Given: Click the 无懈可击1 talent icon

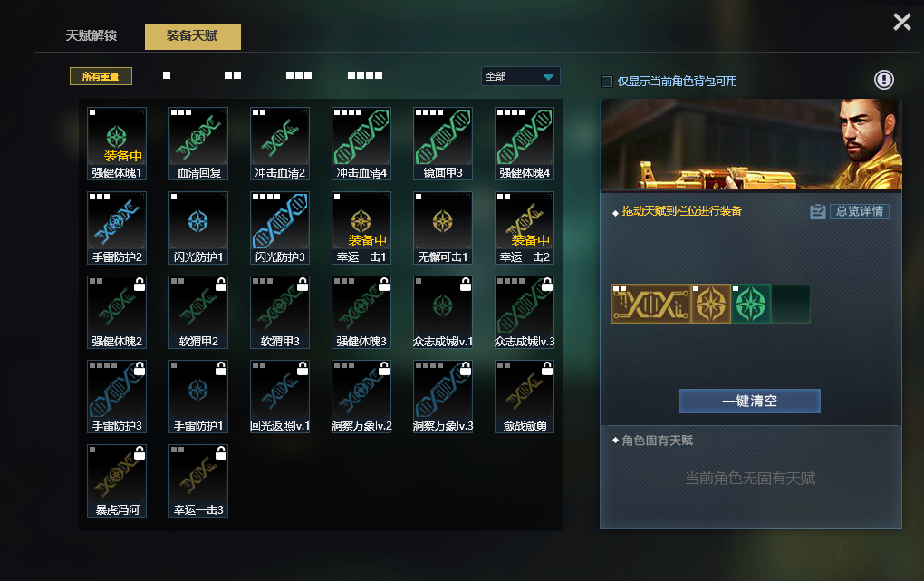Looking at the screenshot, I should click(443, 228).
